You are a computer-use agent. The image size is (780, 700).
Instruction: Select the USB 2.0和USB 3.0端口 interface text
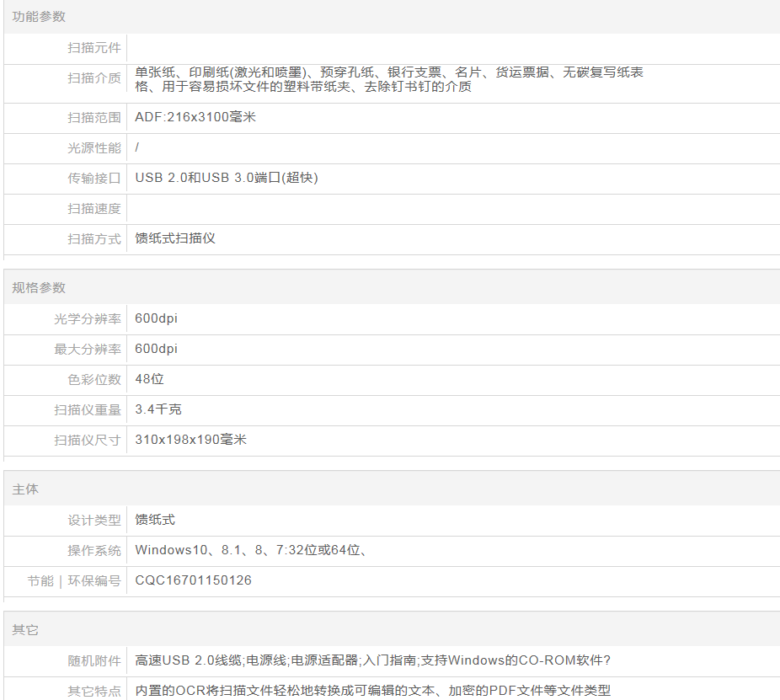click(x=227, y=178)
